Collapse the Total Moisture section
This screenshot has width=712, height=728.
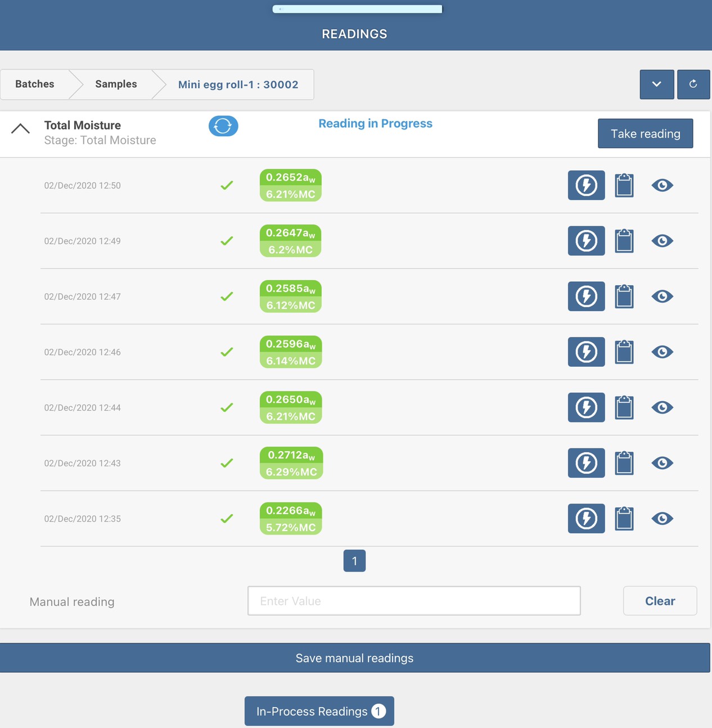pos(21,129)
